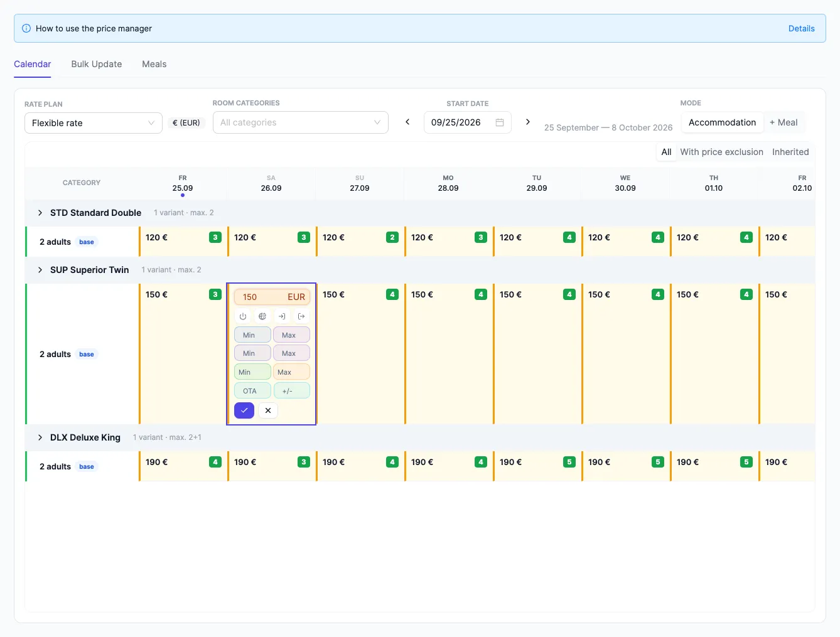The image size is (840, 637).
Task: Click availability badge for STD Standard Double on 27.09
Action: tap(392, 237)
